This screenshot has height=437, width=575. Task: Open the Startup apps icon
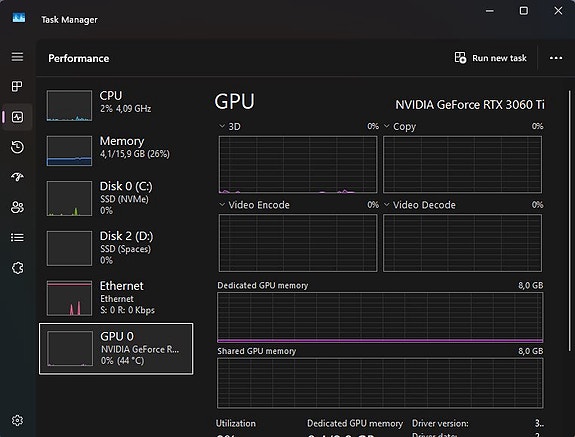[x=17, y=177]
